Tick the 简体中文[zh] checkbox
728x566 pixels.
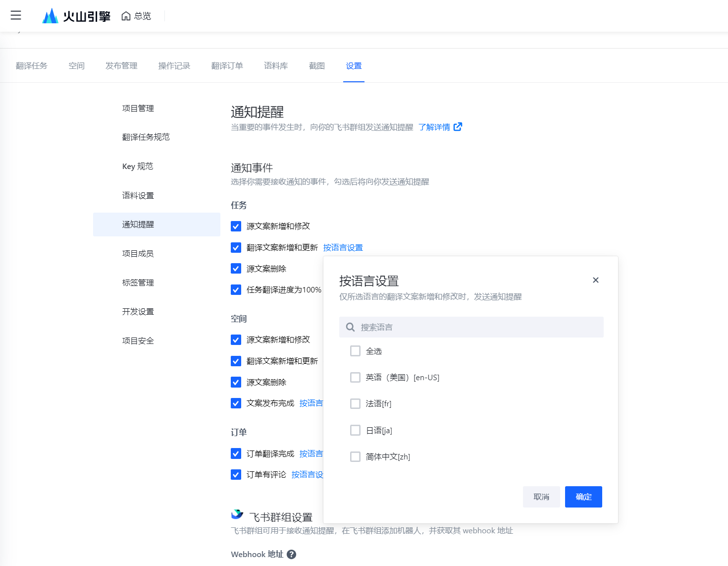click(x=355, y=456)
